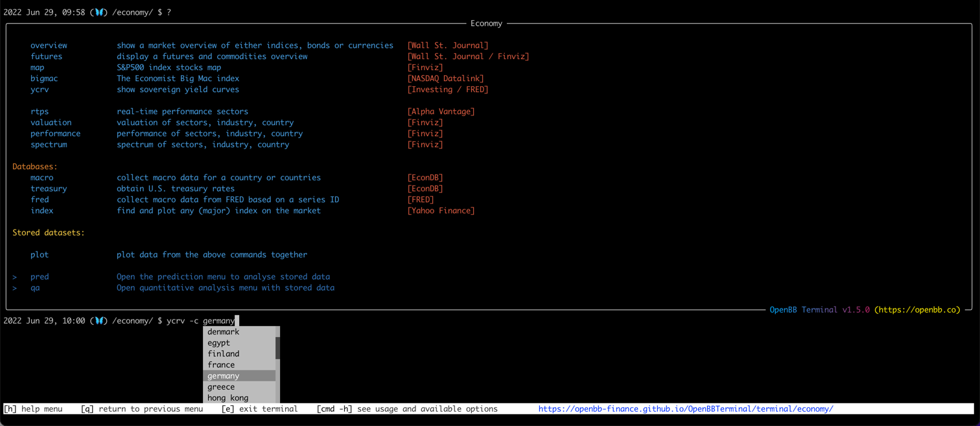The height and width of the screenshot is (426, 980).
Task: Click the 'futures' command name
Action: [47, 56]
